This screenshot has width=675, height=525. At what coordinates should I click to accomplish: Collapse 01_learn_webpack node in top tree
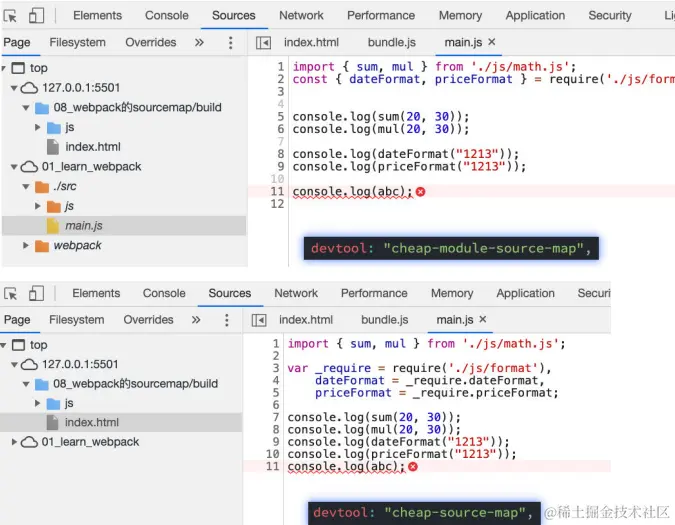click(14, 167)
